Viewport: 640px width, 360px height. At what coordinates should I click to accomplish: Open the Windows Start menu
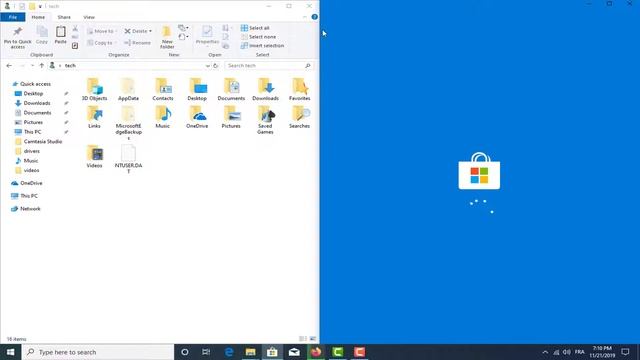pyautogui.click(x=11, y=352)
